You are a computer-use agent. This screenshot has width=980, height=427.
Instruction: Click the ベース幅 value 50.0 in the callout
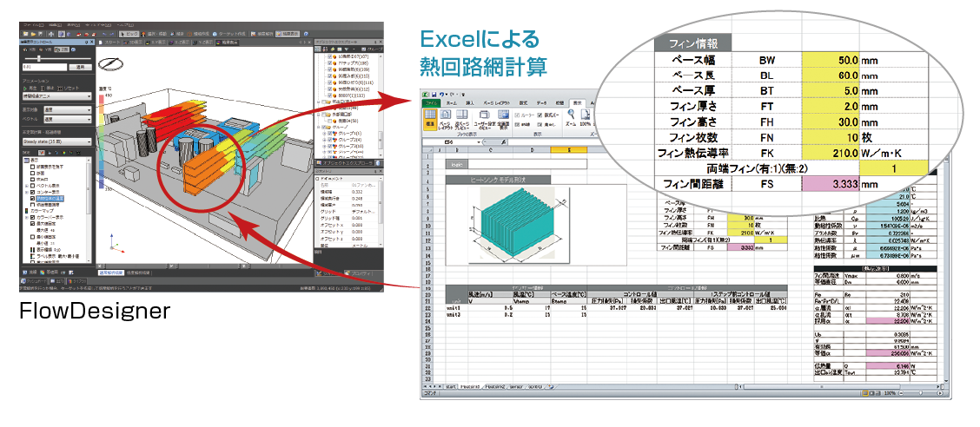pyautogui.click(x=831, y=61)
